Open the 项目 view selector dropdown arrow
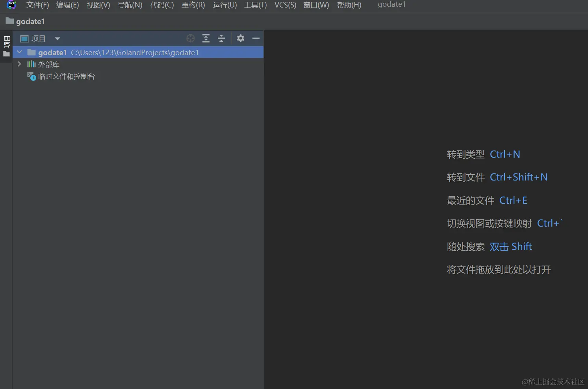 point(58,39)
